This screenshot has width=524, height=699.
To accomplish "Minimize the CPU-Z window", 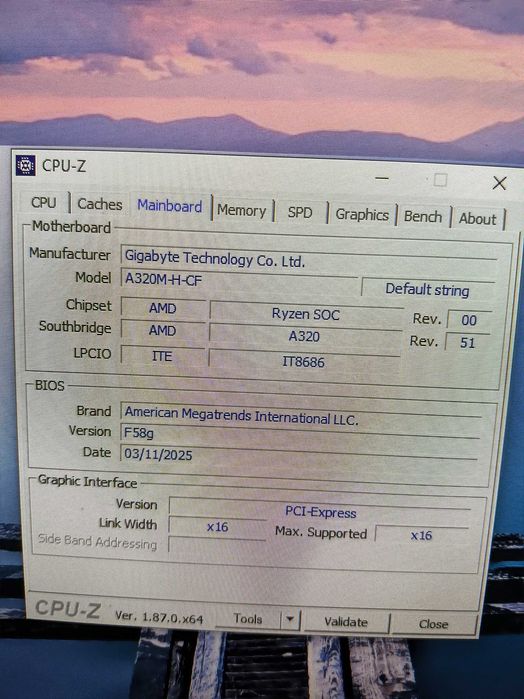I will click(x=382, y=179).
